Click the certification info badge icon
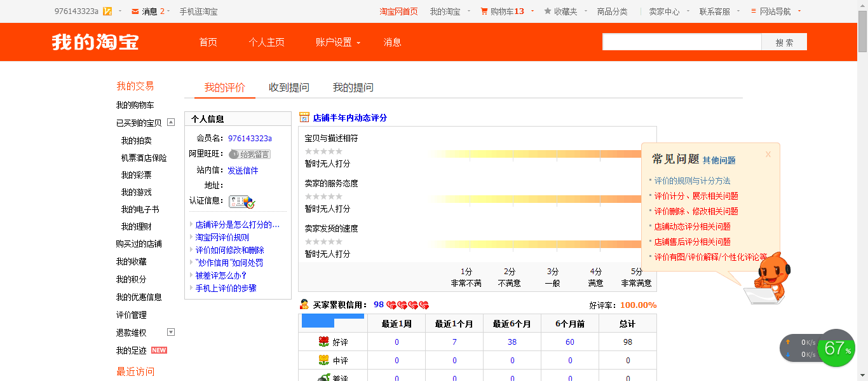Viewport: 868px width, 381px height. tap(241, 202)
